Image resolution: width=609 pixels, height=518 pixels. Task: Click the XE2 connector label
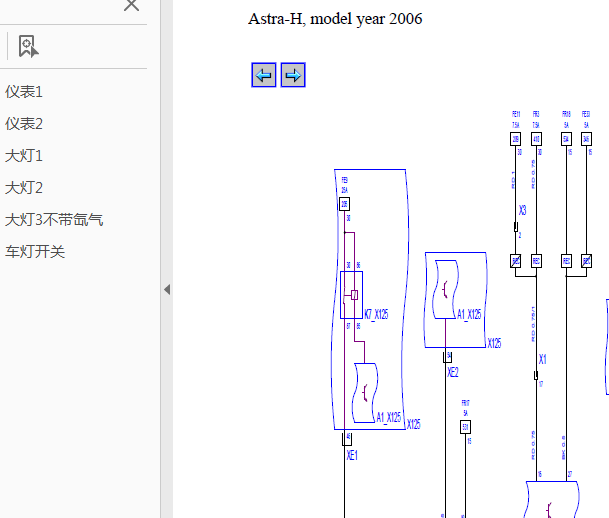click(x=453, y=372)
